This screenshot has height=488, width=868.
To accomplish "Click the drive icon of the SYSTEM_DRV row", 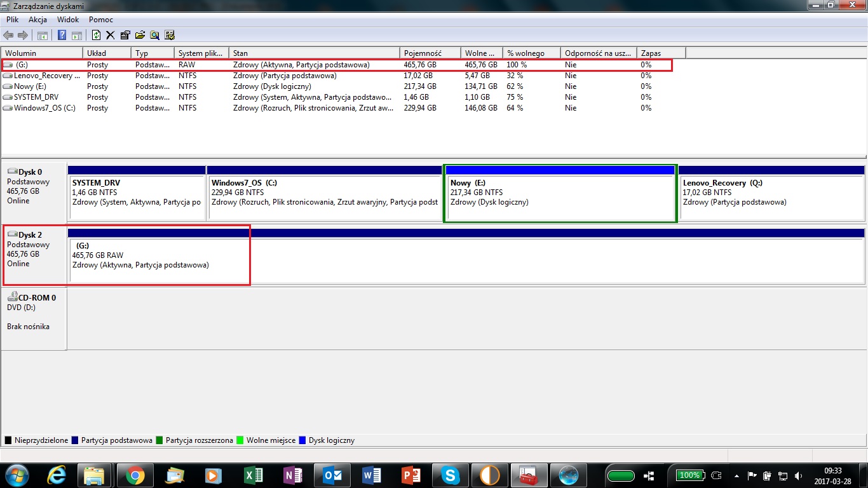I will click(8, 97).
